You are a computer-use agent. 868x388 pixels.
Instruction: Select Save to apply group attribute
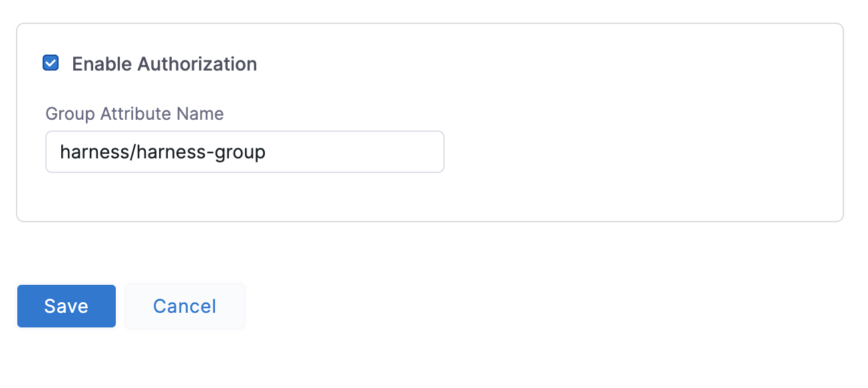coord(67,306)
